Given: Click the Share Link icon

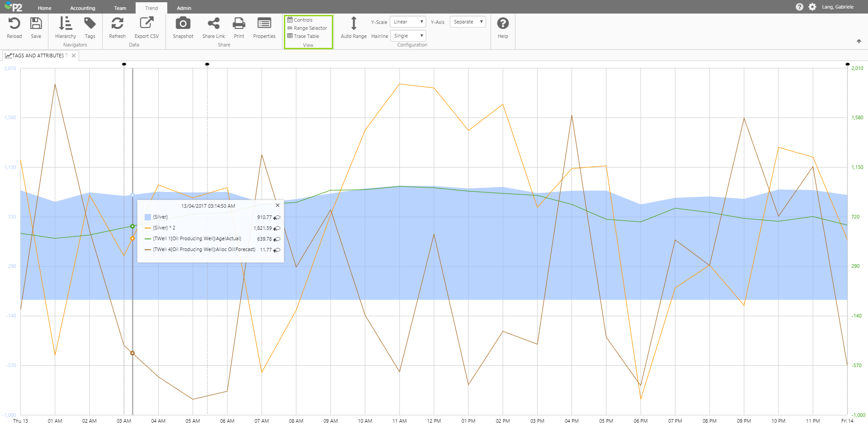Looking at the screenshot, I should coord(213,28).
